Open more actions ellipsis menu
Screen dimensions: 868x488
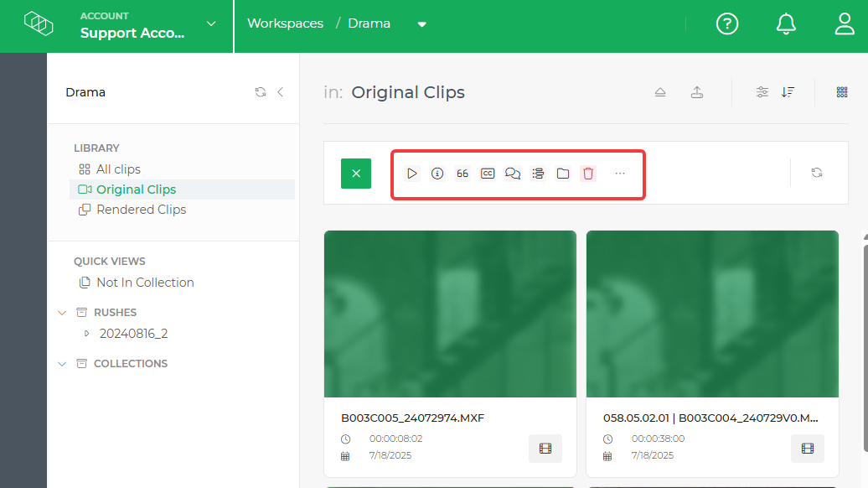(620, 174)
